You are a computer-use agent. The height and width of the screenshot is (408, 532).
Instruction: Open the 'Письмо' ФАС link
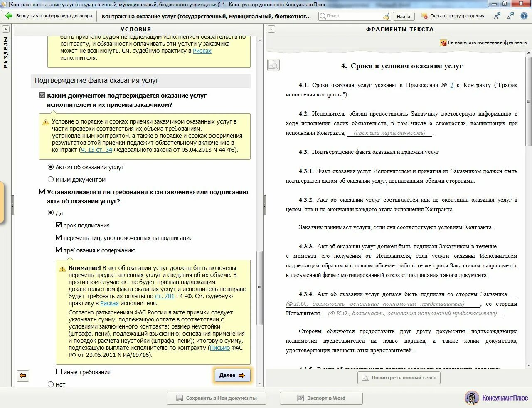tap(220, 348)
